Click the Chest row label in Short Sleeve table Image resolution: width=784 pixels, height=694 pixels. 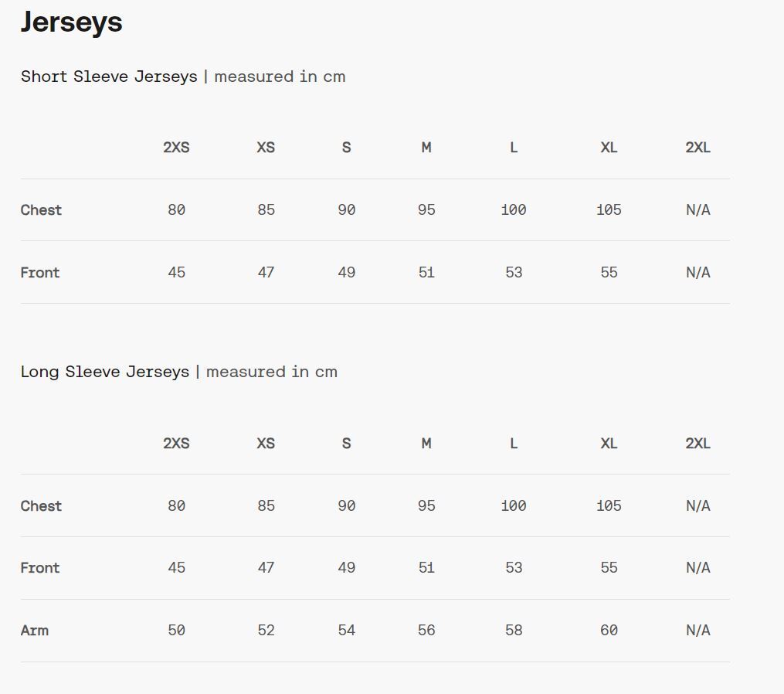(42, 210)
